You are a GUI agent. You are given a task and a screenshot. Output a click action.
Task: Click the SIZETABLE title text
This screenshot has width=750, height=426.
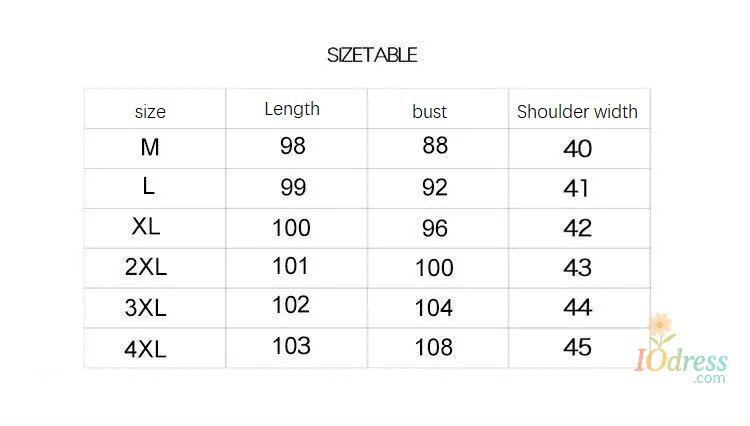pyautogui.click(x=372, y=55)
